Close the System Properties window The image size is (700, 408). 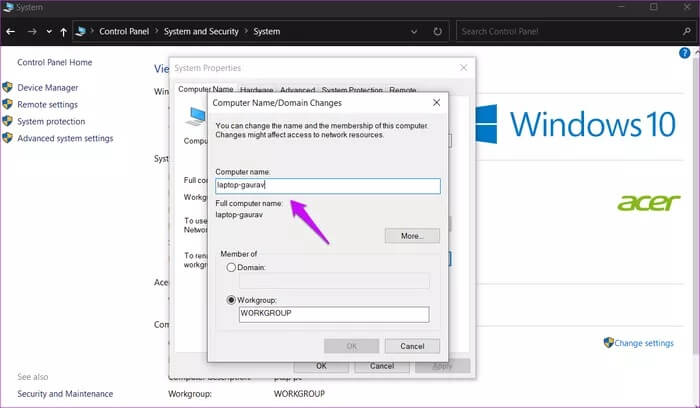[463, 67]
